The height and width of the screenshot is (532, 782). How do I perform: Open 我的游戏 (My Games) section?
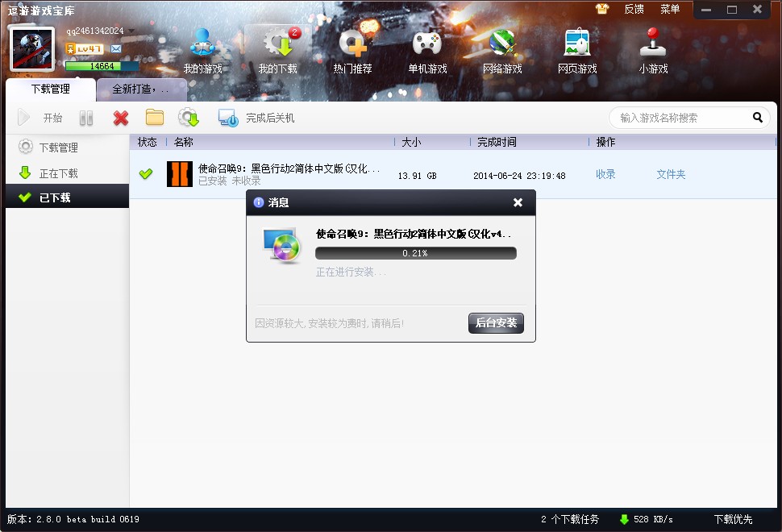202,52
